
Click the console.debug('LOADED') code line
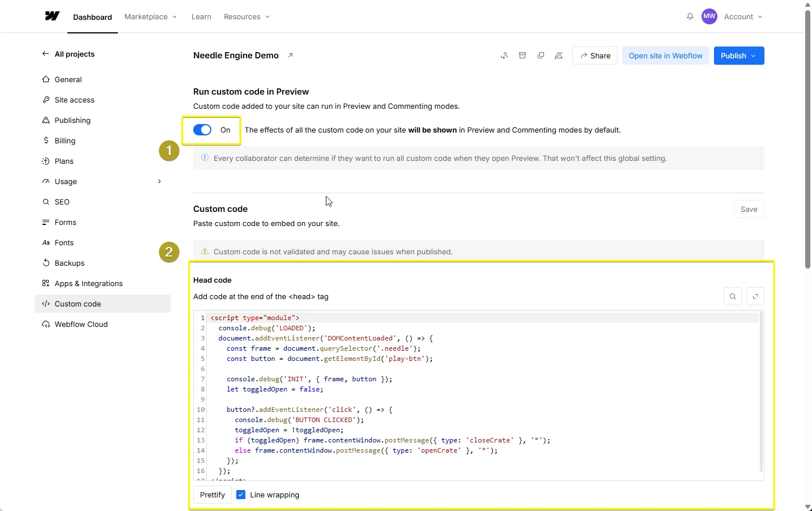267,328
